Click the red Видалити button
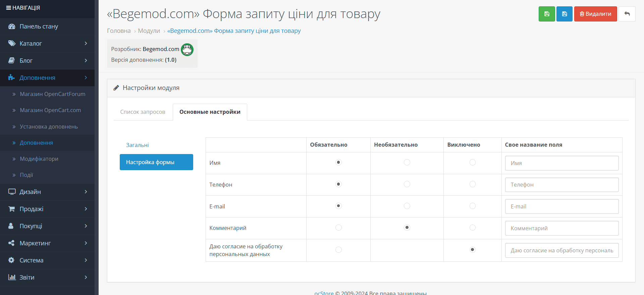This screenshot has height=295, width=644. (x=595, y=14)
